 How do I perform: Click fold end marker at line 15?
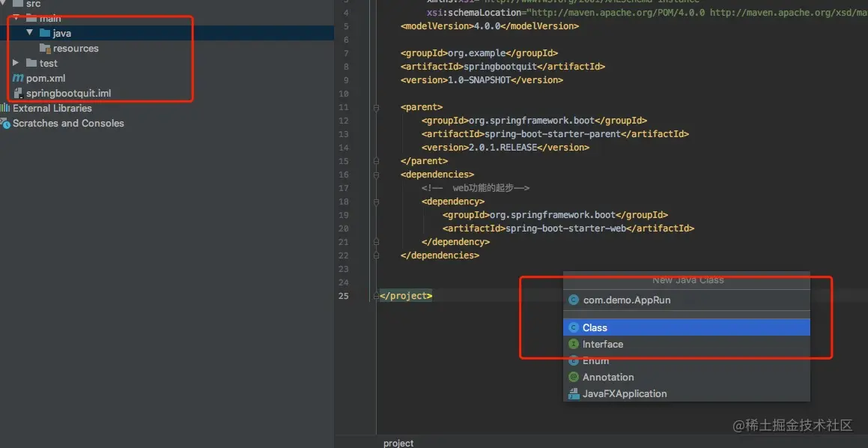(377, 161)
